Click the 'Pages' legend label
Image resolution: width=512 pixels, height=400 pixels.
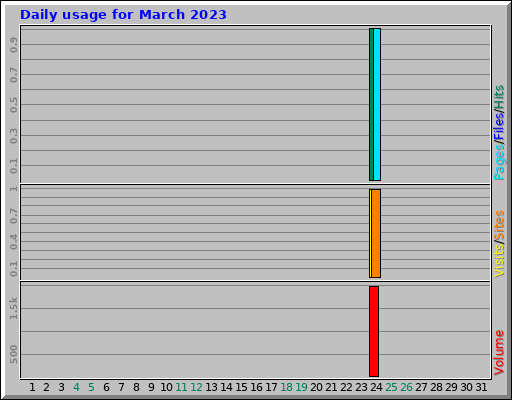(499, 162)
